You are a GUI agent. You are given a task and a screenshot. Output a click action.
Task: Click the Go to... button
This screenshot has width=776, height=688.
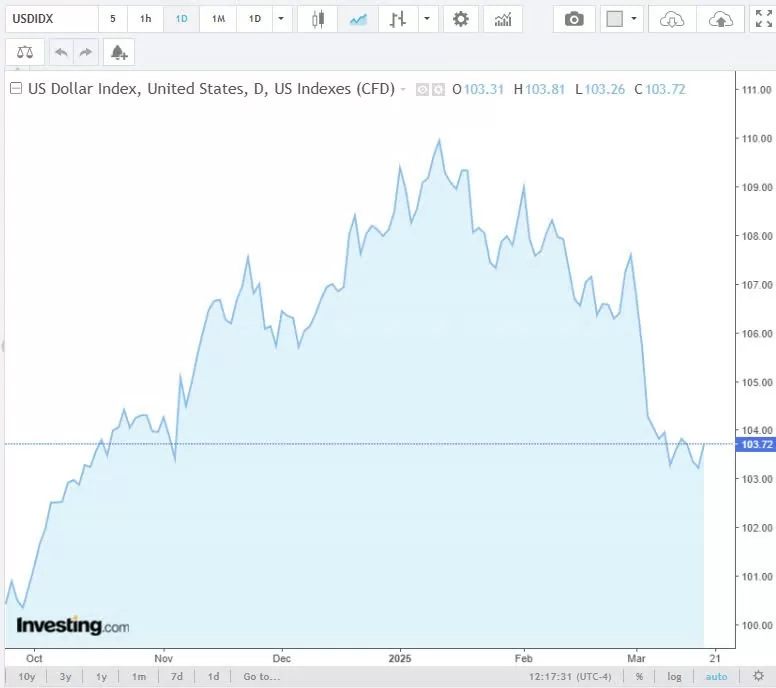tap(261, 677)
